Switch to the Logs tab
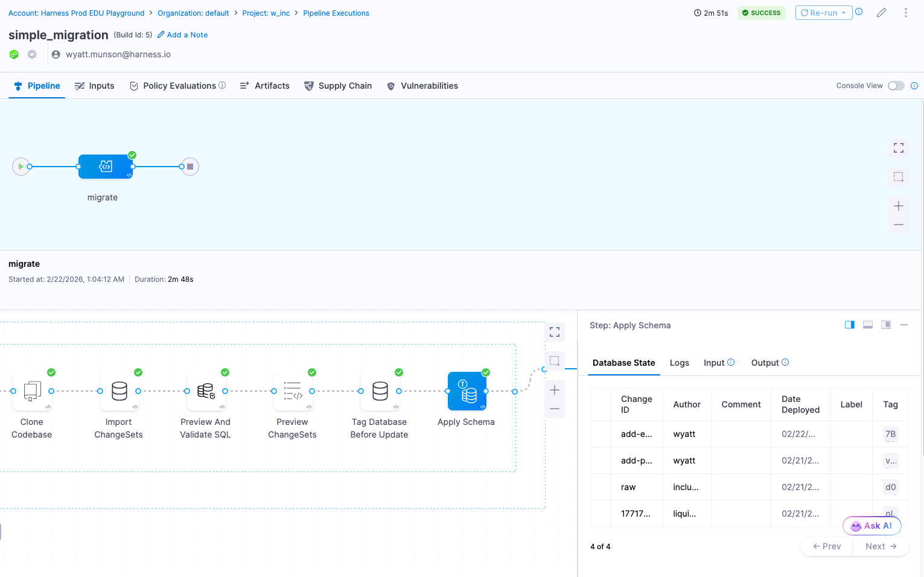Viewport: 924px width, 577px height. (680, 363)
